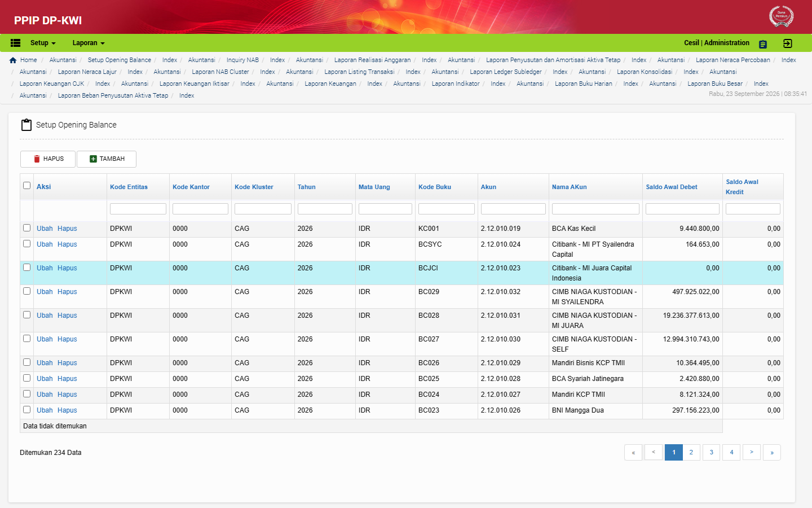Check the row for BCA Kas Kecil

[27, 228]
